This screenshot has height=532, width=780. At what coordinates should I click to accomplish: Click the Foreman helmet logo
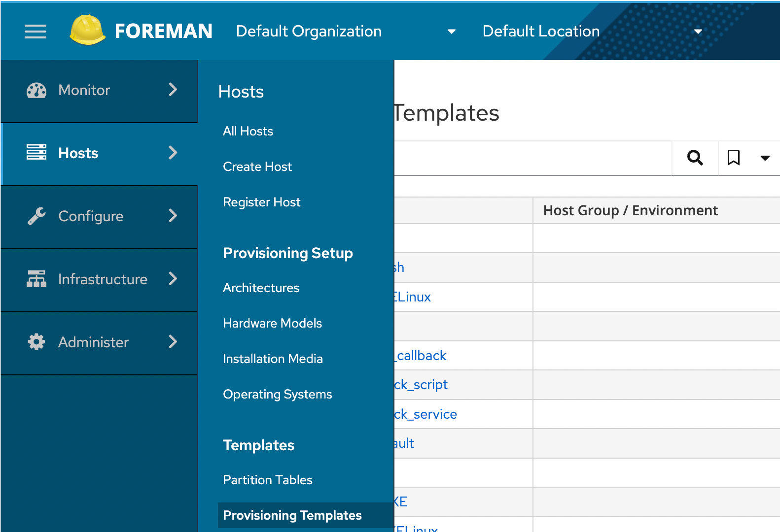[x=87, y=30]
